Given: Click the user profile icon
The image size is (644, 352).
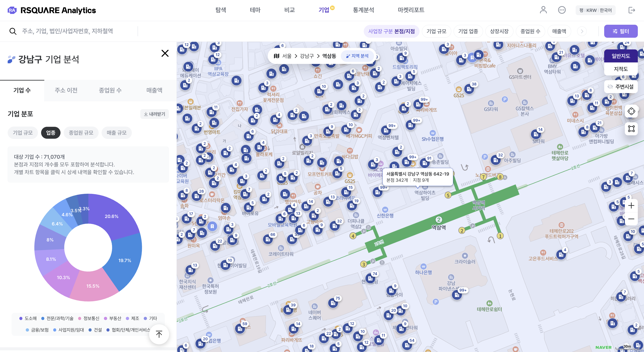Looking at the screenshot, I should pyautogui.click(x=543, y=10).
